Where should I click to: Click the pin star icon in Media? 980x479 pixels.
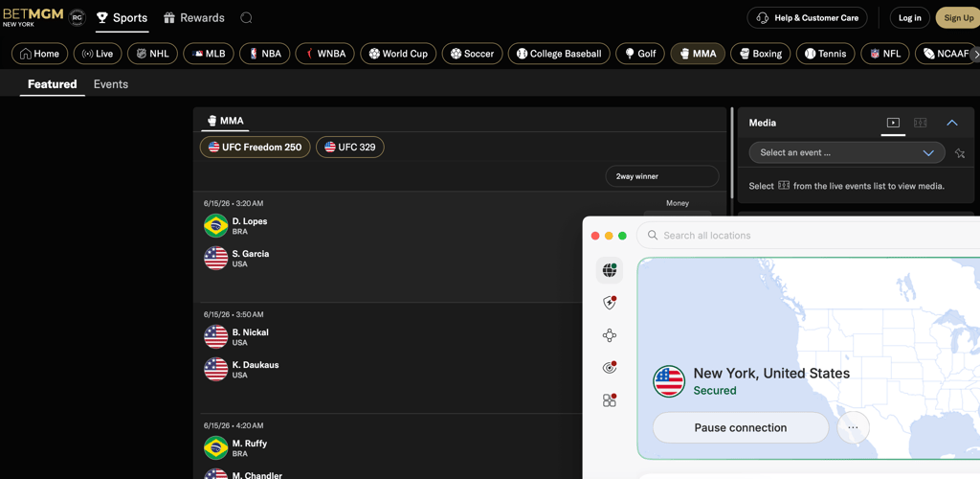tap(960, 153)
